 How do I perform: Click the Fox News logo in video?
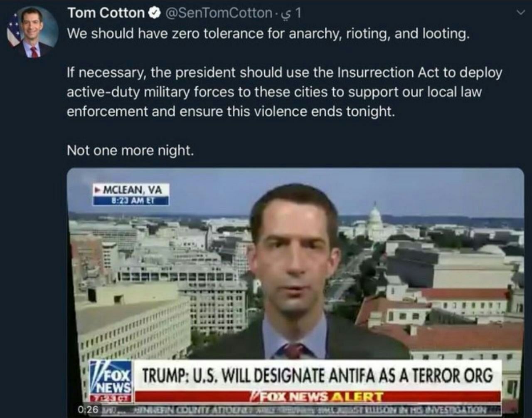point(111,381)
